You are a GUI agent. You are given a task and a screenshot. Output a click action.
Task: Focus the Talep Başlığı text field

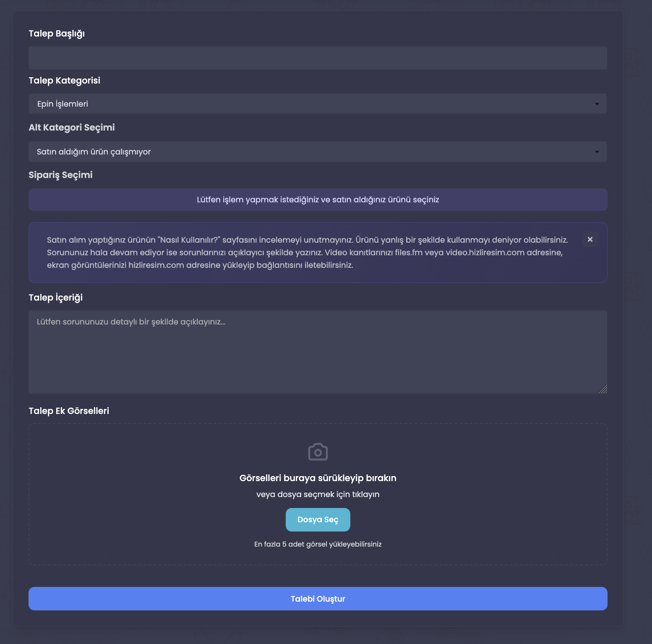[x=318, y=58]
